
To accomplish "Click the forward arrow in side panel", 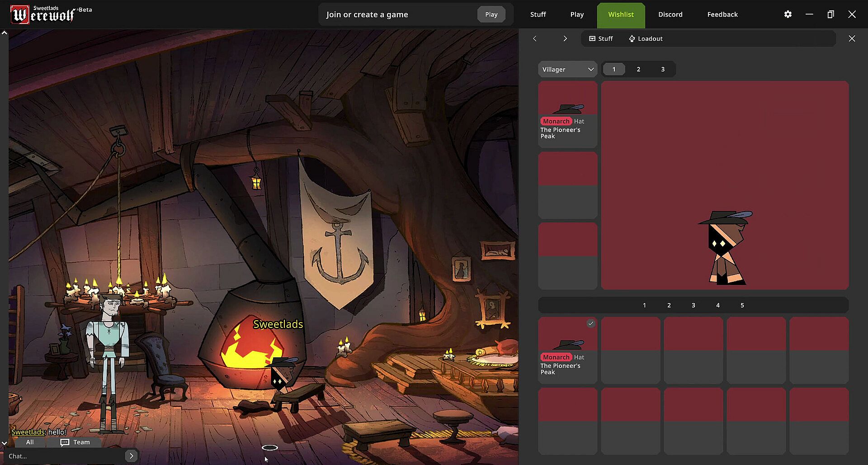I will (x=565, y=39).
